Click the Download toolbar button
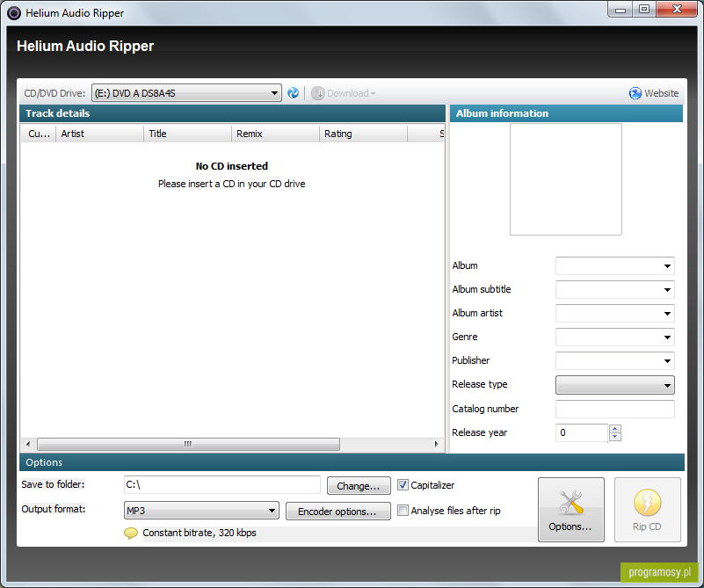 tap(344, 93)
